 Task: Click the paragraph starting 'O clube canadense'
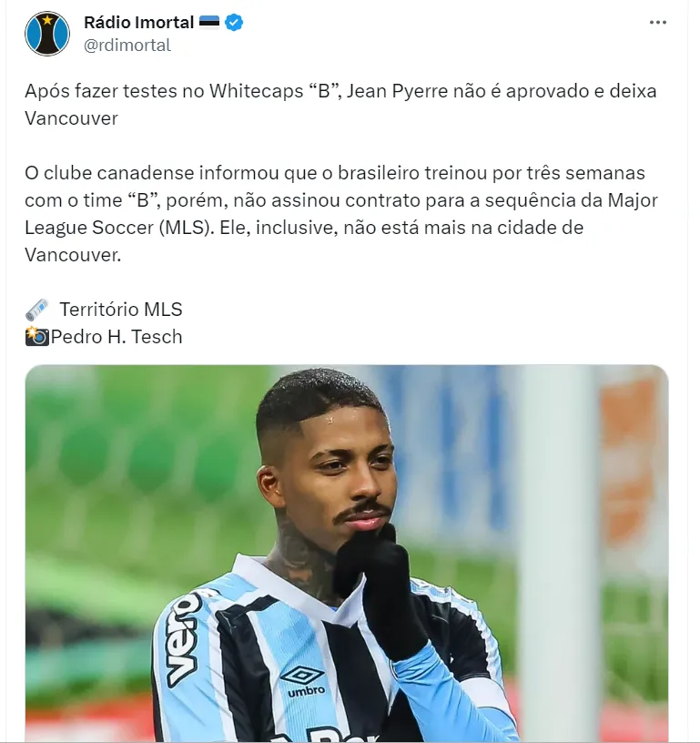tap(341, 214)
